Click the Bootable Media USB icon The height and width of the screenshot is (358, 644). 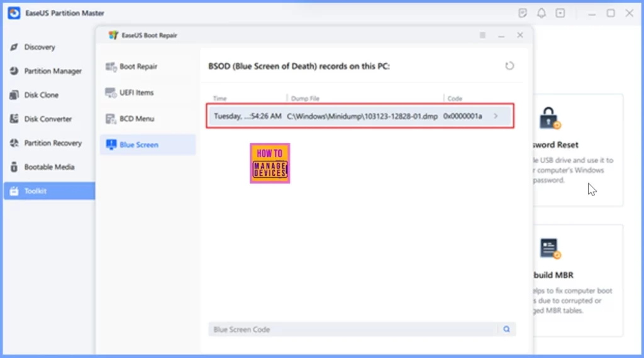pyautogui.click(x=14, y=167)
